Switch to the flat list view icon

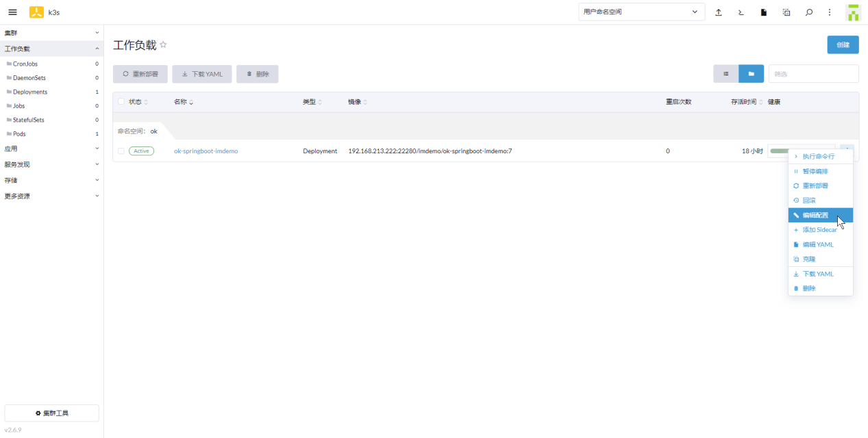[726, 74]
